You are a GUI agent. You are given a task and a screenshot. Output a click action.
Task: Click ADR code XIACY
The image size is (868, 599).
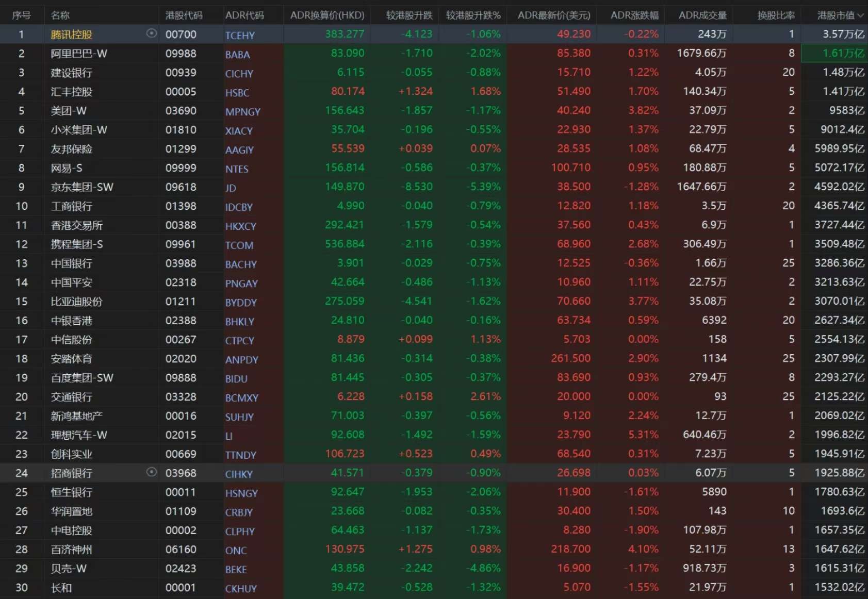coord(239,131)
